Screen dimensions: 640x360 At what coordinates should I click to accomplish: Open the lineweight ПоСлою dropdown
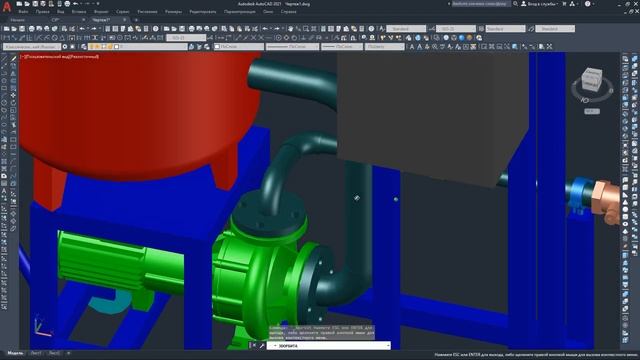(342, 47)
